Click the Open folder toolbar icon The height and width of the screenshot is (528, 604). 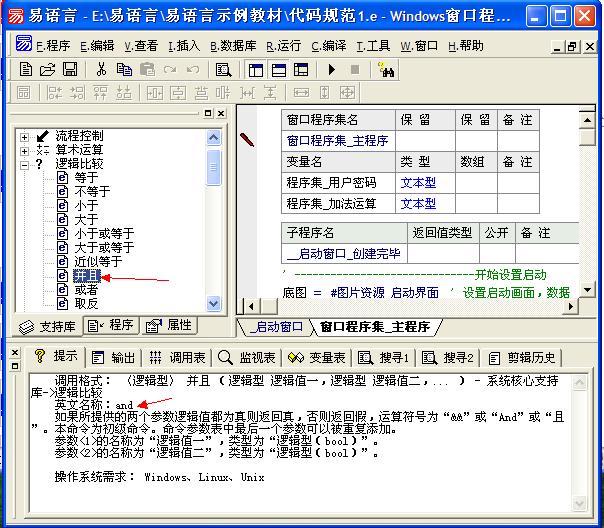tap(48, 70)
